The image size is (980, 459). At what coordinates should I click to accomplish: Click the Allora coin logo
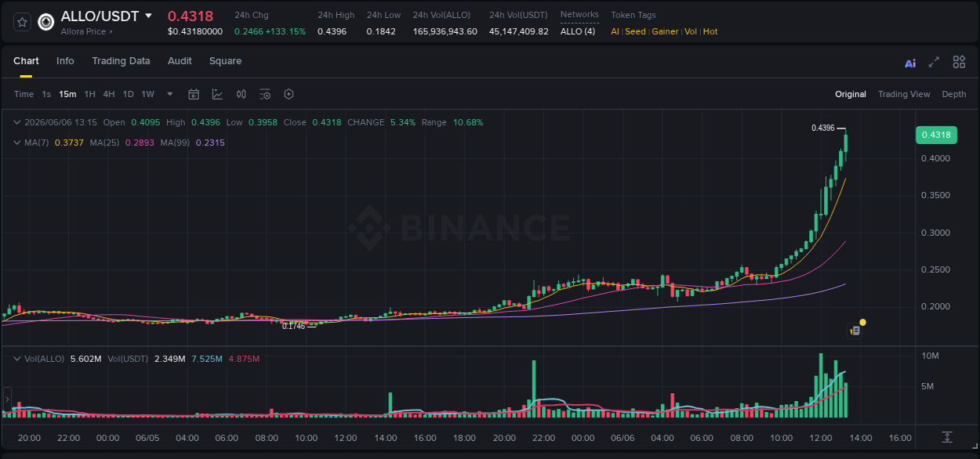46,22
